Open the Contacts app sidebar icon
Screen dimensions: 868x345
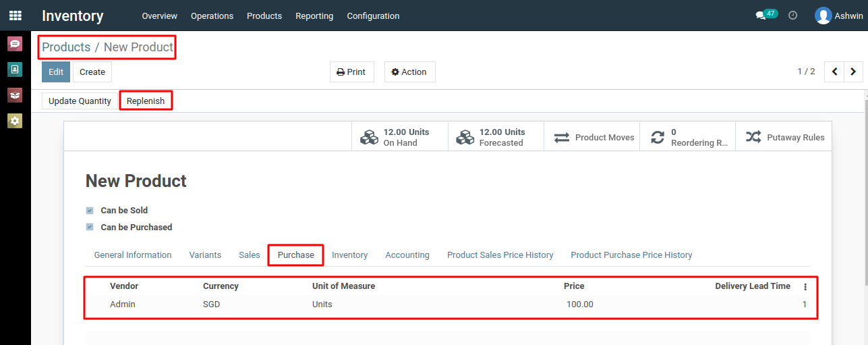(x=15, y=70)
